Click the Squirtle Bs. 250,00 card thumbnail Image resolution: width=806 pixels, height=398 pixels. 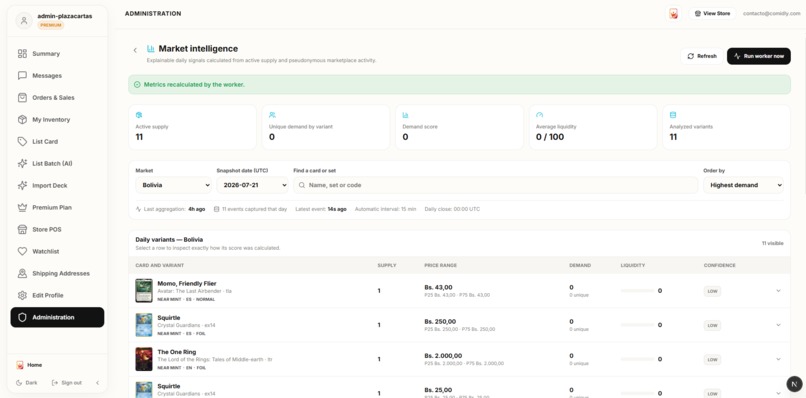click(x=144, y=325)
